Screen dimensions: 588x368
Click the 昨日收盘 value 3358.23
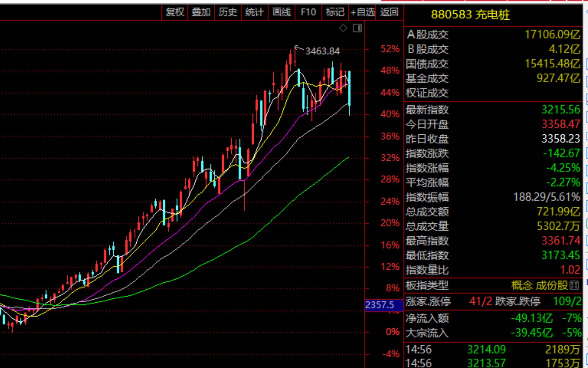click(x=561, y=139)
